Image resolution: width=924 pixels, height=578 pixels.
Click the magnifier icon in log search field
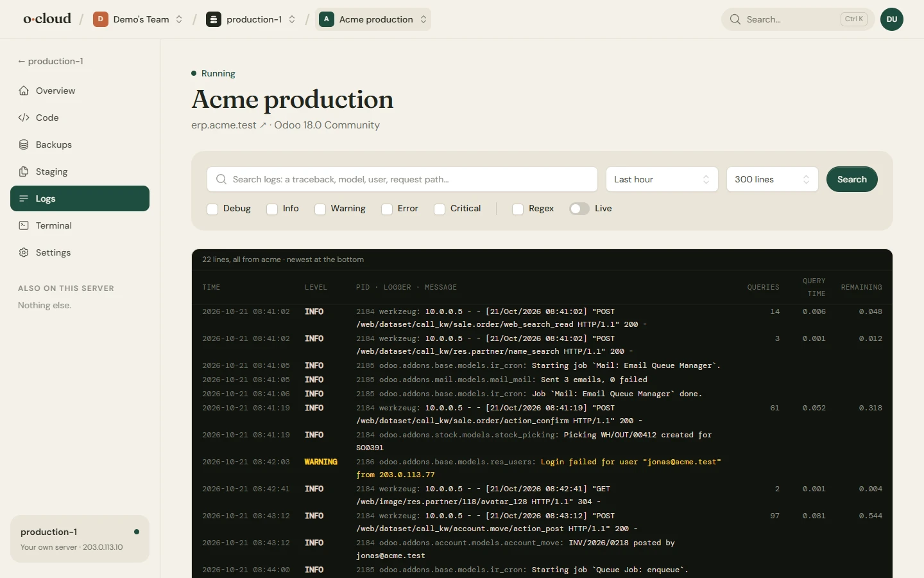(221, 179)
